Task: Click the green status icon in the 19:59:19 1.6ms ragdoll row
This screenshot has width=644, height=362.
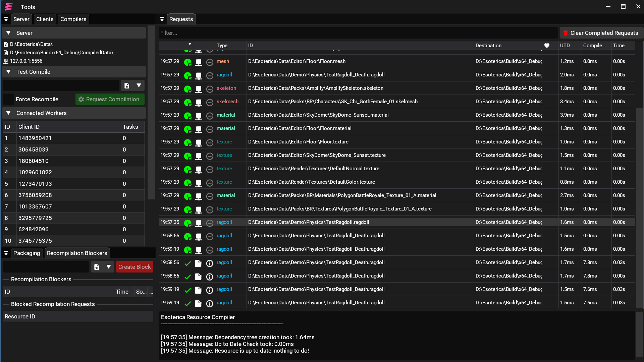Action: (188, 250)
